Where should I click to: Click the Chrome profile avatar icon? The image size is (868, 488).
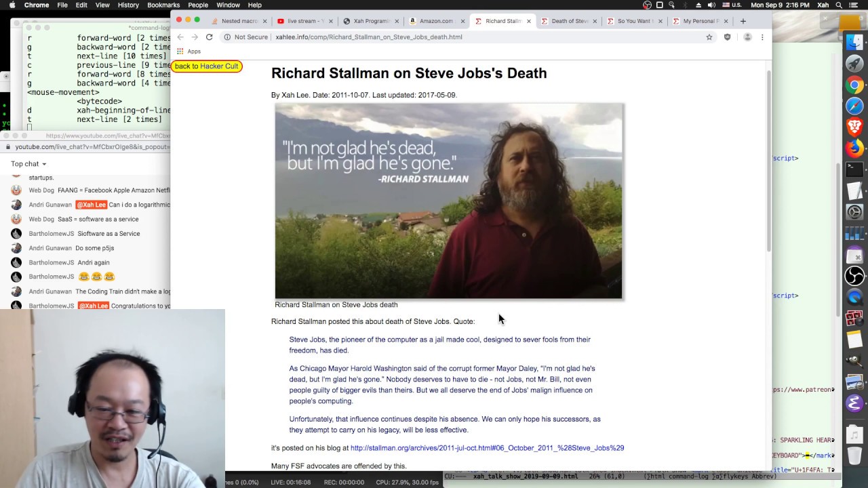point(747,37)
